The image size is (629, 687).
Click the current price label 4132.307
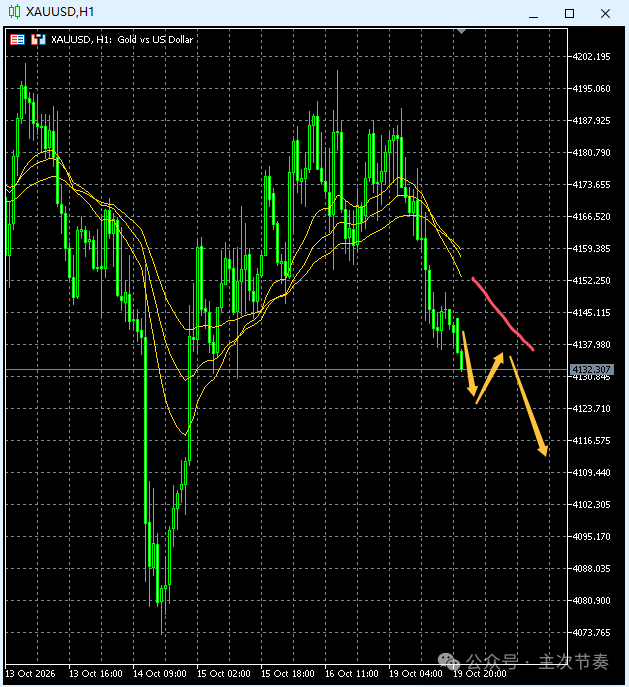click(x=592, y=369)
